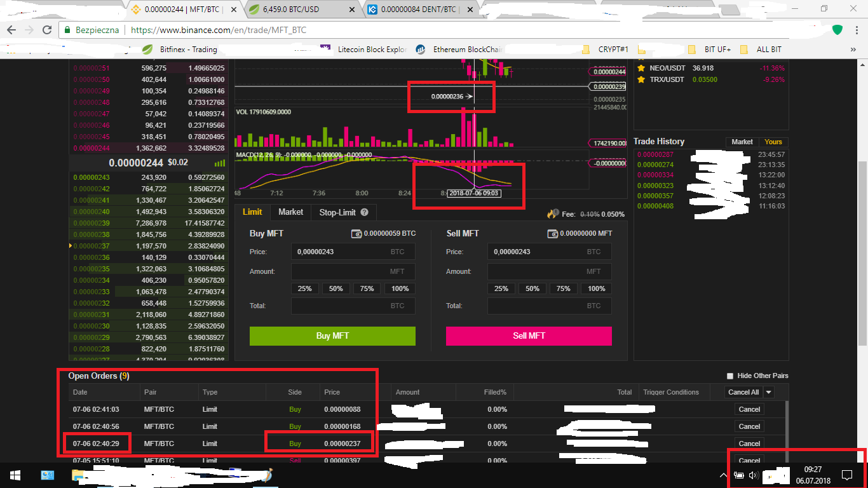This screenshot has height=488, width=868.
Task: Set sell amount to 75%
Action: (x=564, y=288)
